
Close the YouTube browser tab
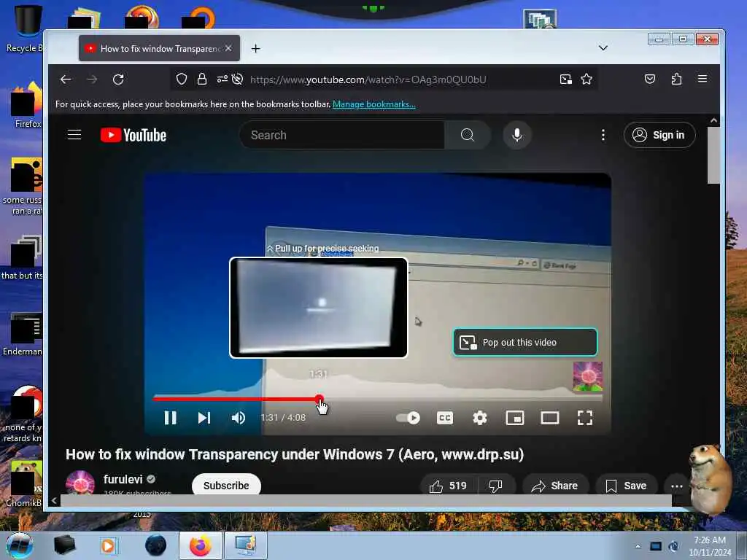point(228,48)
